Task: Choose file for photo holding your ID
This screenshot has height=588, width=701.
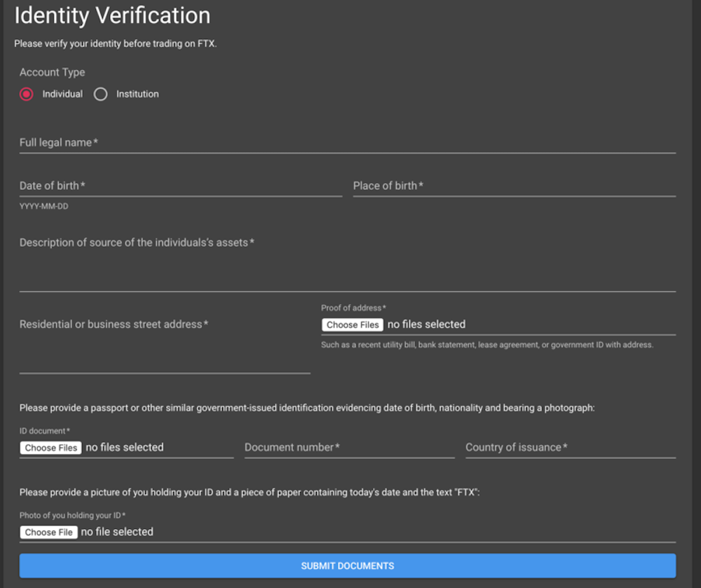Action: click(49, 532)
